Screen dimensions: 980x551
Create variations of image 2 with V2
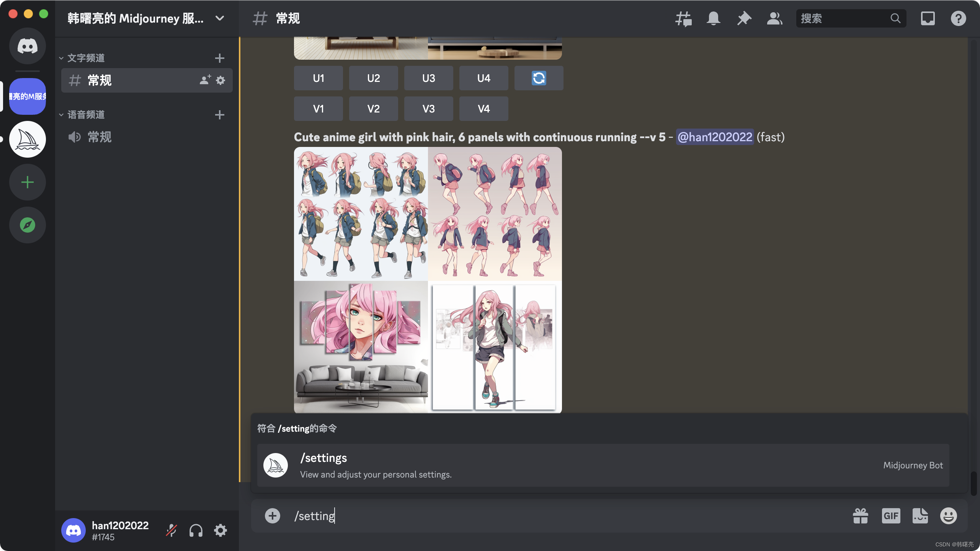pos(374,109)
